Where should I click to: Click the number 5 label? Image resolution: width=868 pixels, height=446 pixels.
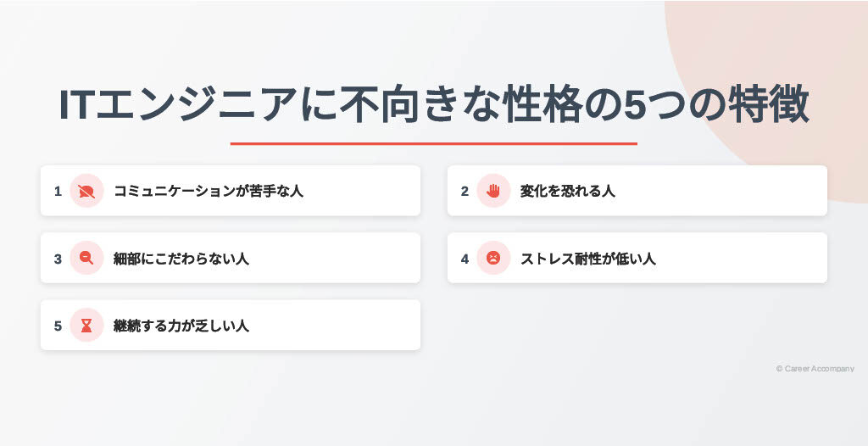click(58, 326)
